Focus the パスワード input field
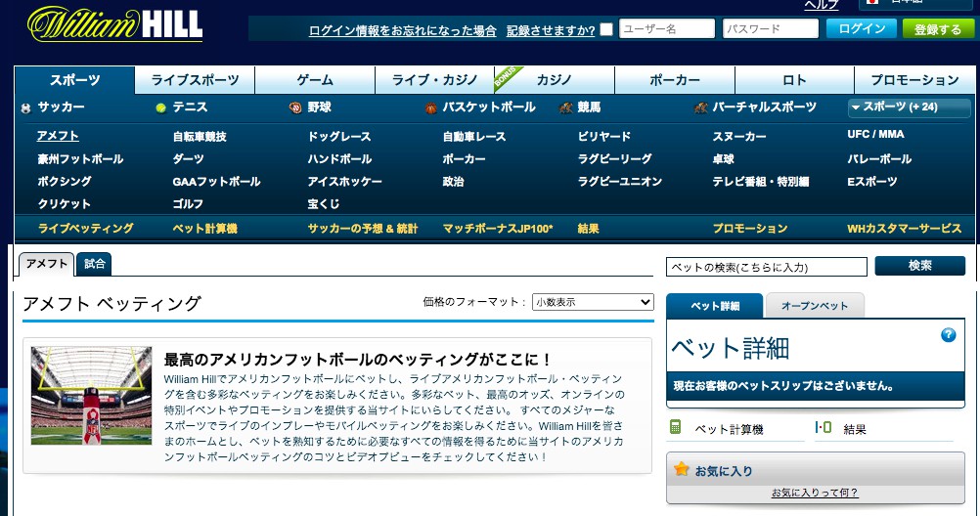 (x=771, y=28)
